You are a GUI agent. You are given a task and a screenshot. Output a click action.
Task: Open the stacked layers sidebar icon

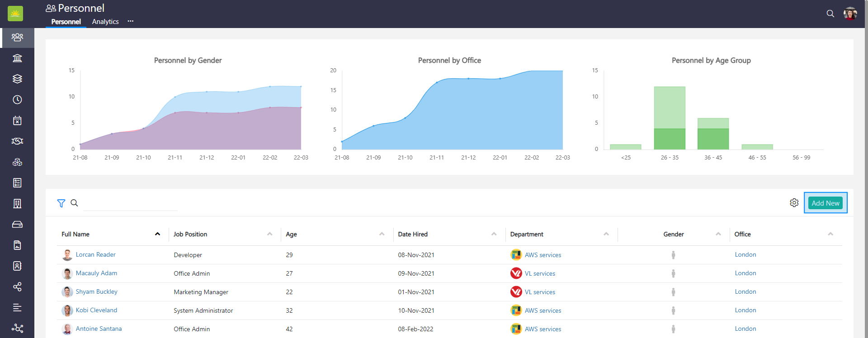pos(17,79)
